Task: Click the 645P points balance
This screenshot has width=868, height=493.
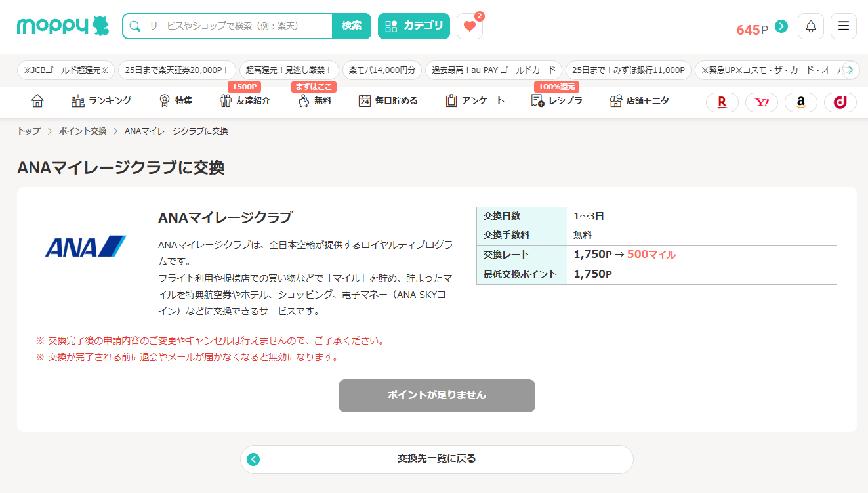Action: (752, 30)
